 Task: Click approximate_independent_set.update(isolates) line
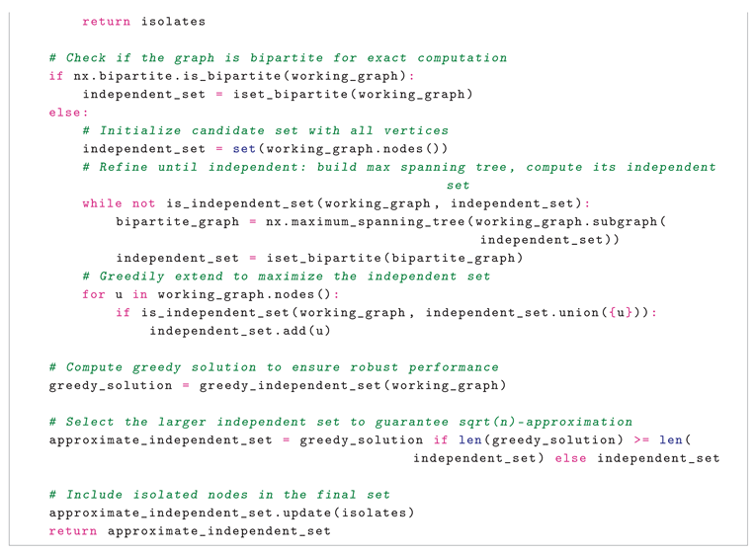point(231,513)
